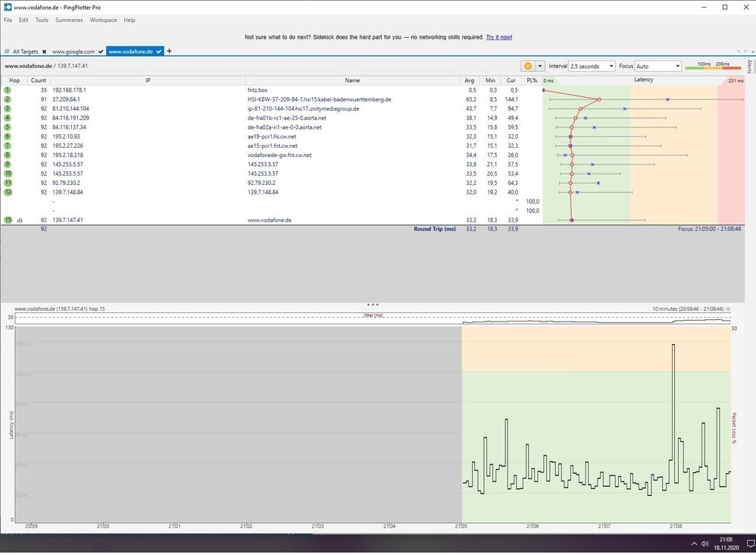Click the Name column header
The image size is (756, 555).
click(x=352, y=80)
